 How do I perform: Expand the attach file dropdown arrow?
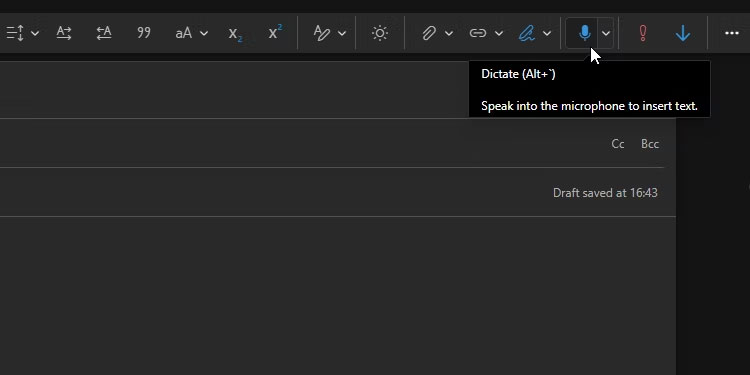pyautogui.click(x=449, y=33)
